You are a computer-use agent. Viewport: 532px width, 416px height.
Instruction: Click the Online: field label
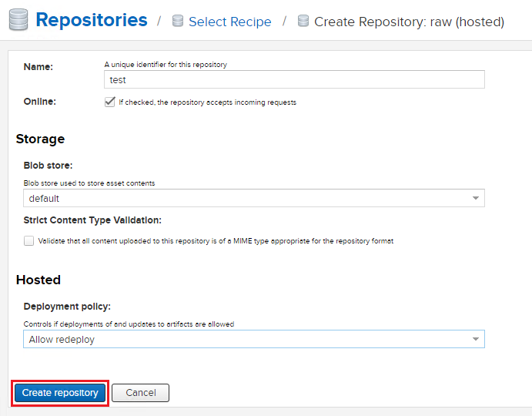tap(40, 102)
